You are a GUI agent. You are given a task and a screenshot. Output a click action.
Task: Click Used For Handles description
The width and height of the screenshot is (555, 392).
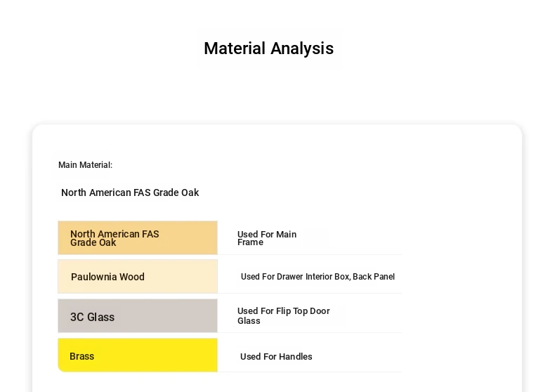coord(276,357)
